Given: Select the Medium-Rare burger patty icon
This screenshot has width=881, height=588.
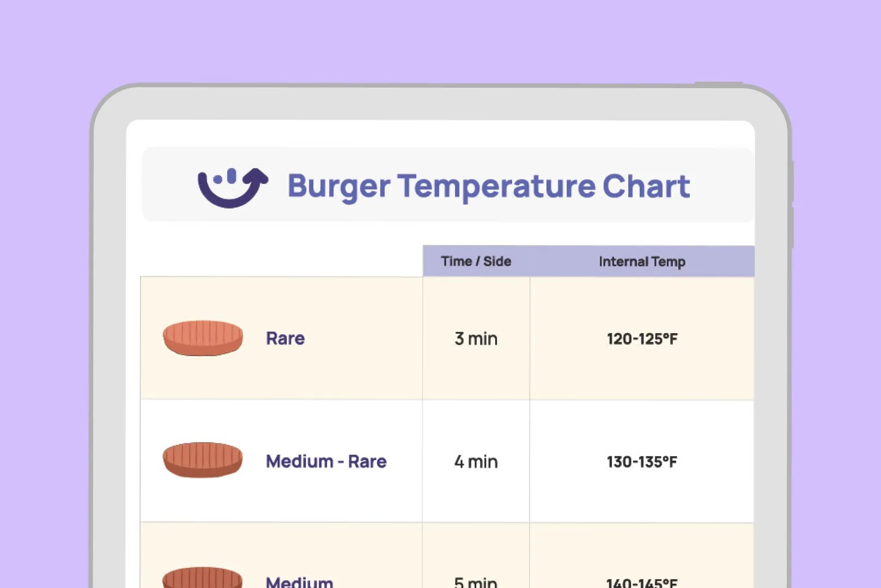Looking at the screenshot, I should (203, 460).
